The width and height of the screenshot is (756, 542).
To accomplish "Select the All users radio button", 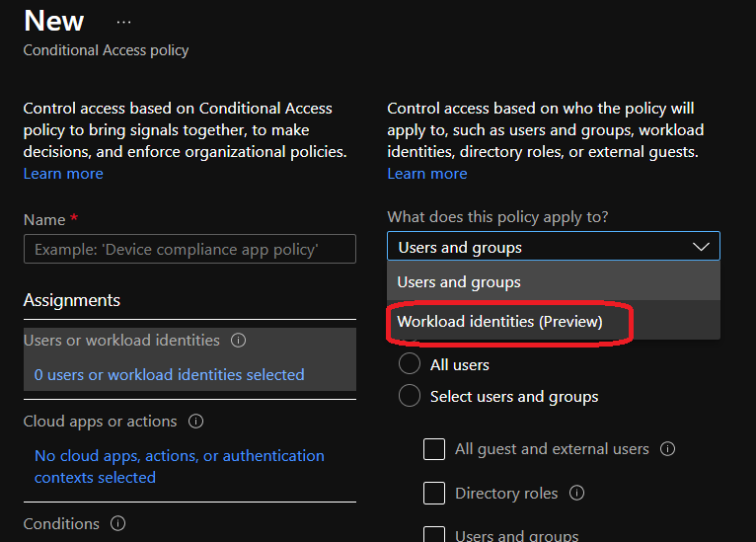I will (410, 364).
